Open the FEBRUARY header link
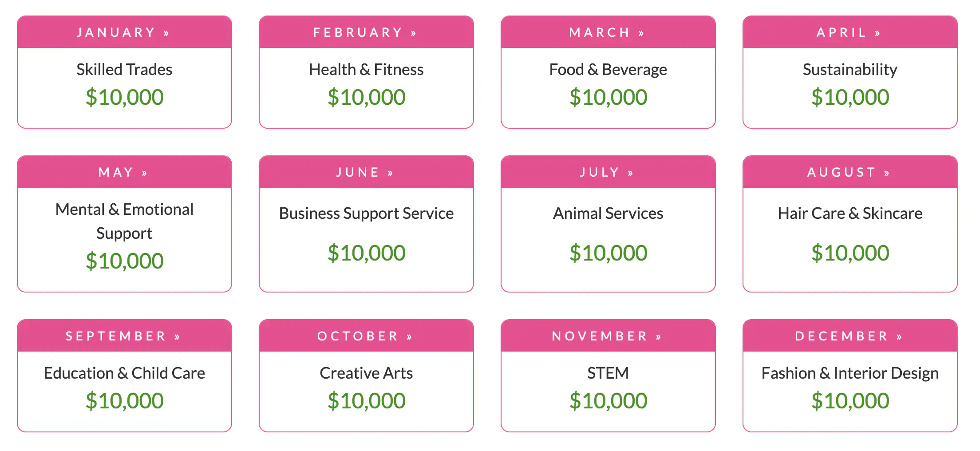This screenshot has height=451, width=980. [x=365, y=32]
